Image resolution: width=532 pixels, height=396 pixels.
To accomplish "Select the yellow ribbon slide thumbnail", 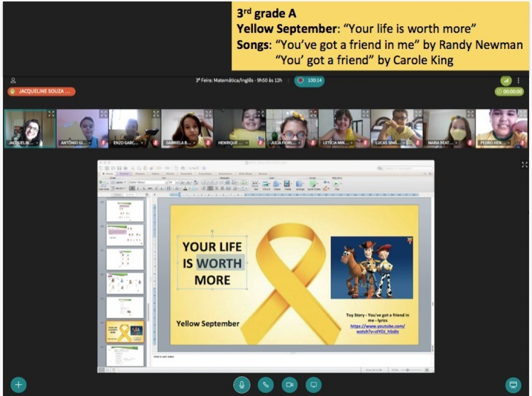I will coord(125,332).
